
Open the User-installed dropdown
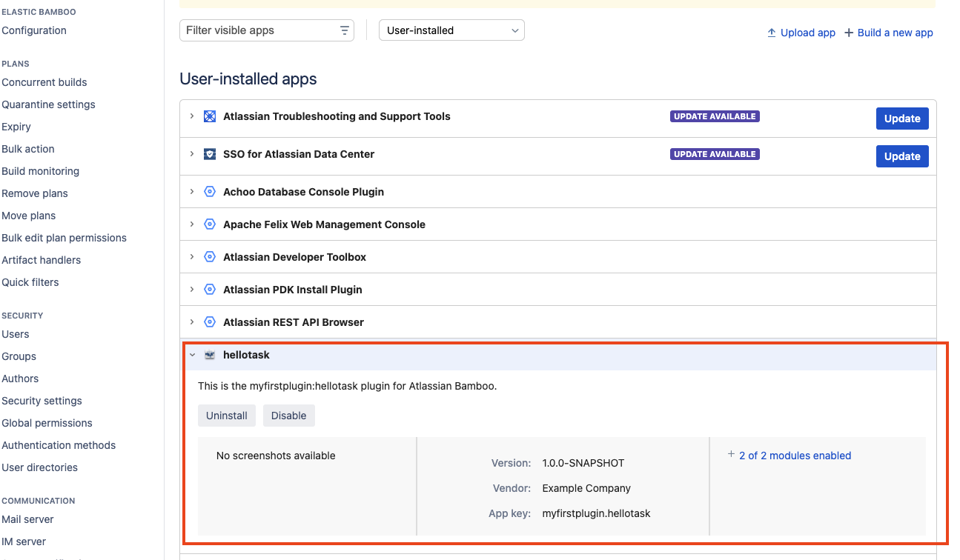coord(451,30)
